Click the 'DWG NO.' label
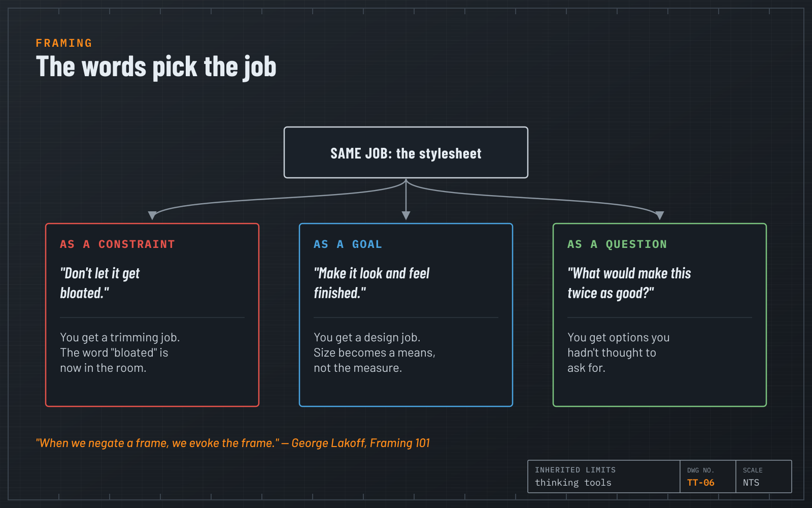This screenshot has height=508, width=812. 700,470
